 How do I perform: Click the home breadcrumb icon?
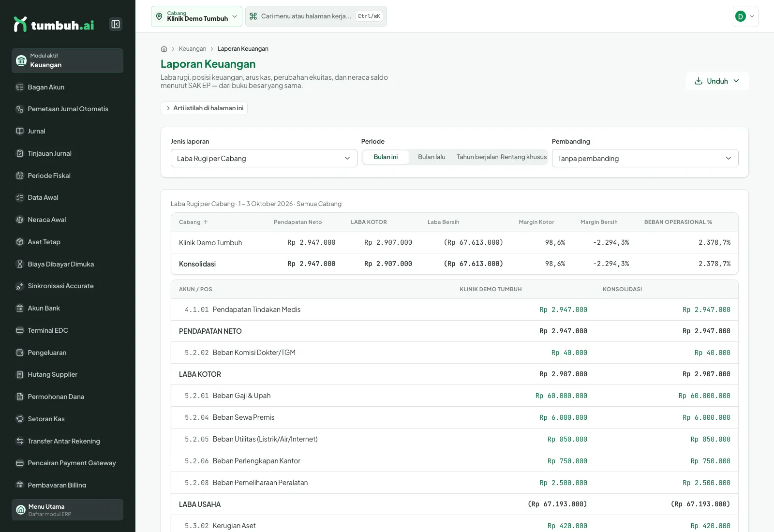point(164,49)
